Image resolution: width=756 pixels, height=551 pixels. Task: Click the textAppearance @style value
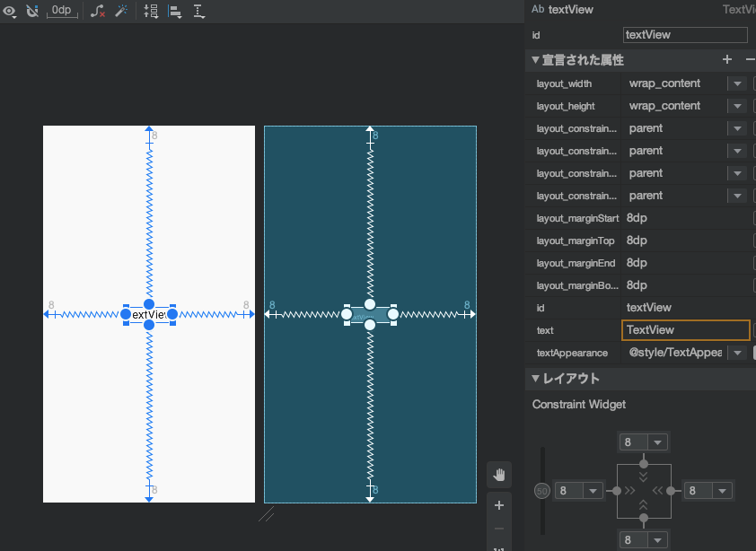click(x=675, y=353)
